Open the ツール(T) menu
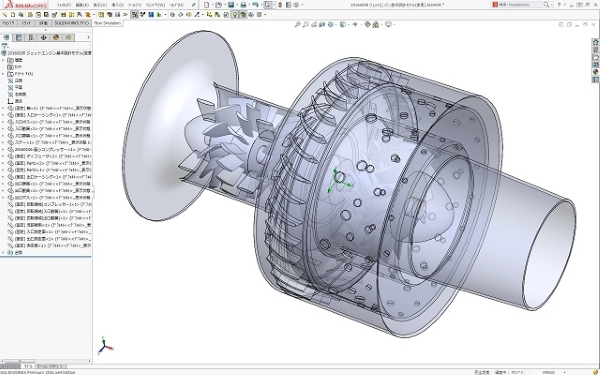 [134, 5]
